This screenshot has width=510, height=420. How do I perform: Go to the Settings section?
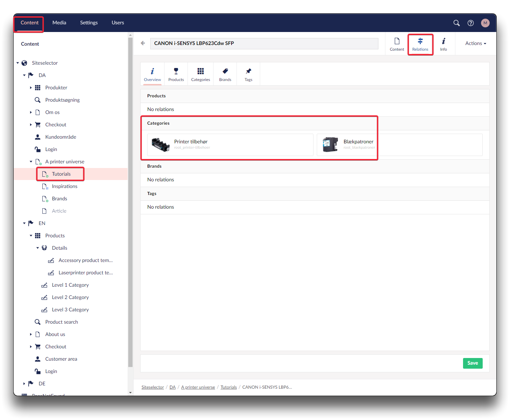[x=89, y=23]
